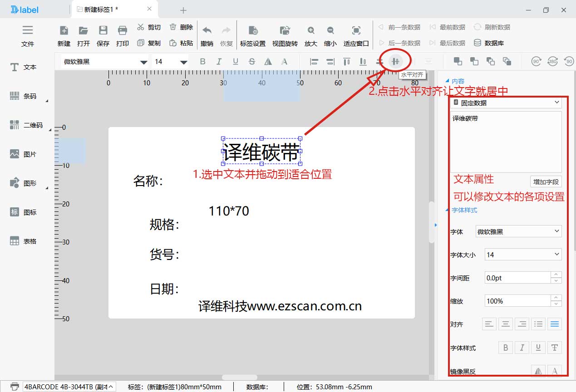Click the Fit to Window icon
Screen dimensions: 576x392
[356, 35]
